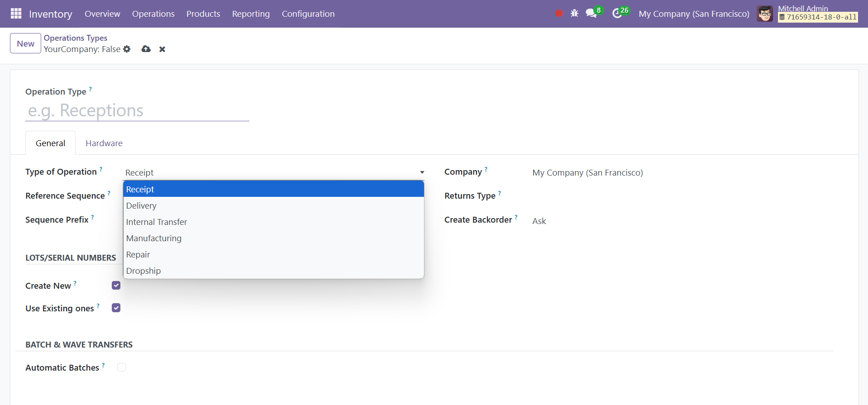Screen dimensions: 868x405
Task: Enable the Automatic Batches checkbox
Action: pyautogui.click(x=121, y=367)
